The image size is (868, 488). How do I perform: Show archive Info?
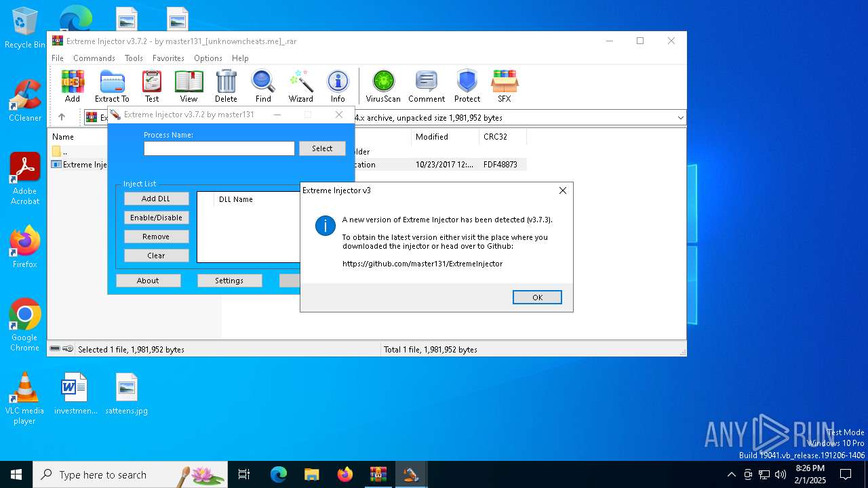pos(338,86)
